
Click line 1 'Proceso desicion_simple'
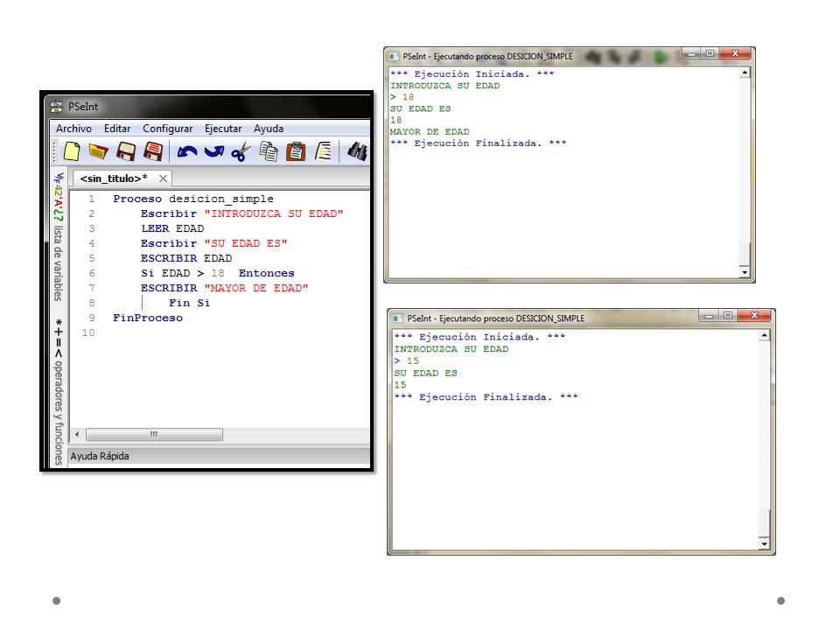coord(193,199)
